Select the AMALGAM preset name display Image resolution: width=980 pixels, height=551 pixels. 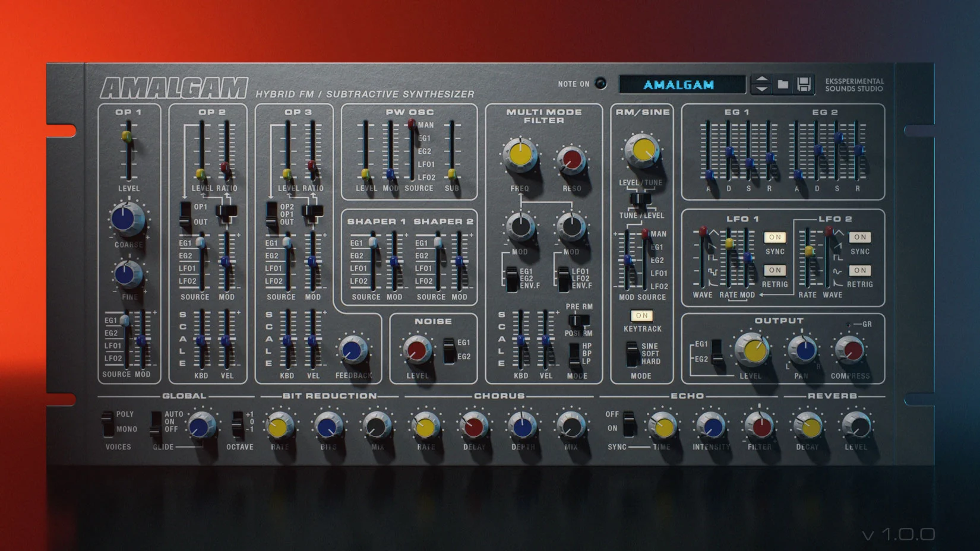(x=681, y=84)
